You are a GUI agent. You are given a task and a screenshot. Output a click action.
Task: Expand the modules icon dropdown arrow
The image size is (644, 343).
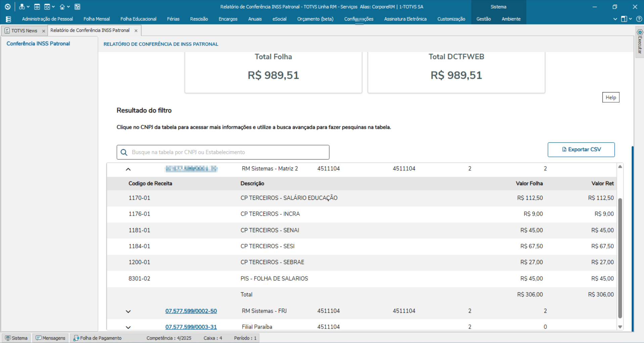[28, 7]
